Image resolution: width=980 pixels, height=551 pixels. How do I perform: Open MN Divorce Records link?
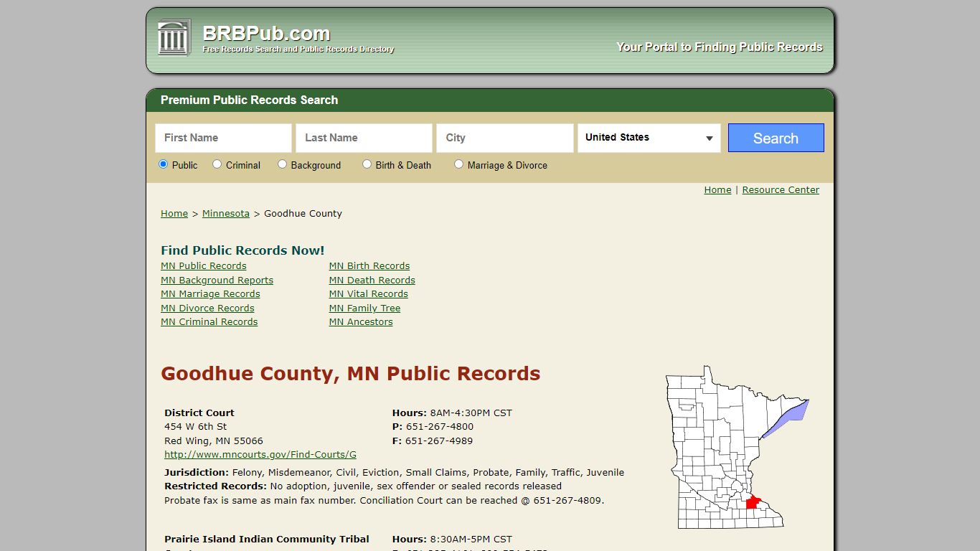pyautogui.click(x=207, y=309)
